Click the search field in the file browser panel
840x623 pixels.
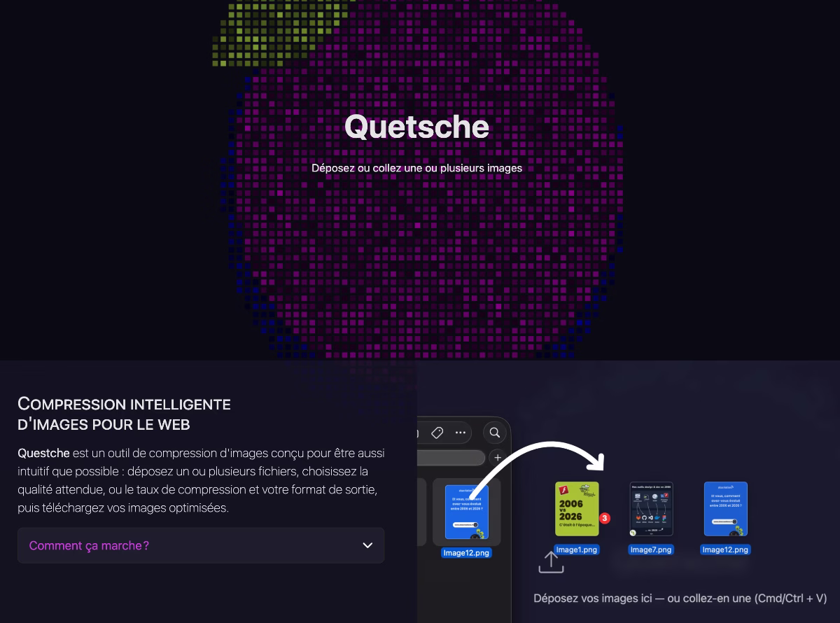pos(451,458)
